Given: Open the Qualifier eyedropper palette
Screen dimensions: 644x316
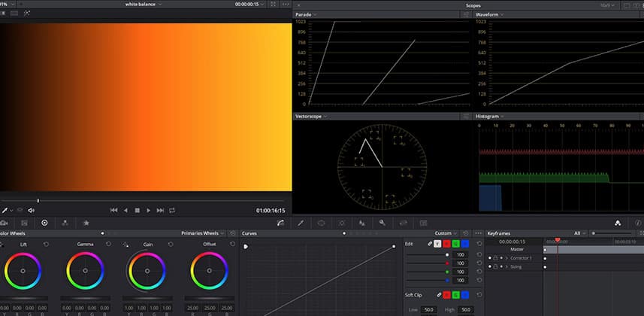Looking at the screenshot, I should pos(301,223).
